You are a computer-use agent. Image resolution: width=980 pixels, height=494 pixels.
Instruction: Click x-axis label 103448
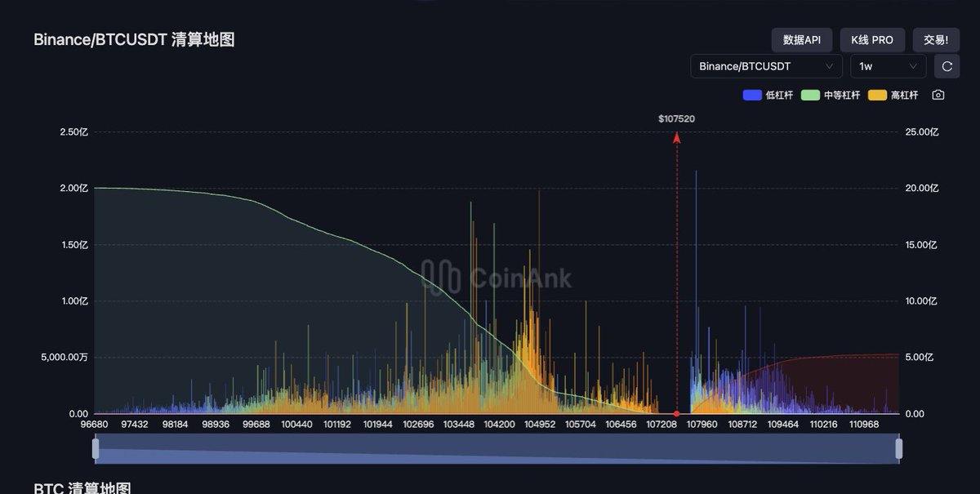[460, 425]
